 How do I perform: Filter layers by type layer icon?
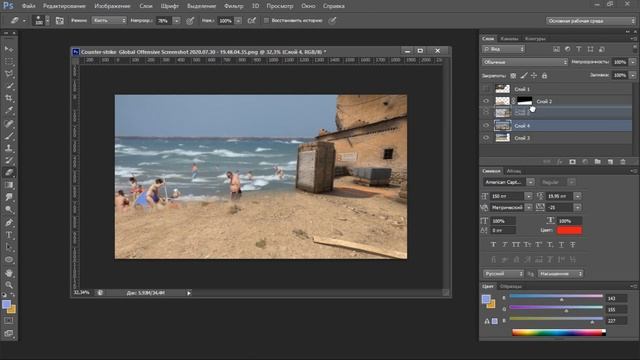click(579, 49)
